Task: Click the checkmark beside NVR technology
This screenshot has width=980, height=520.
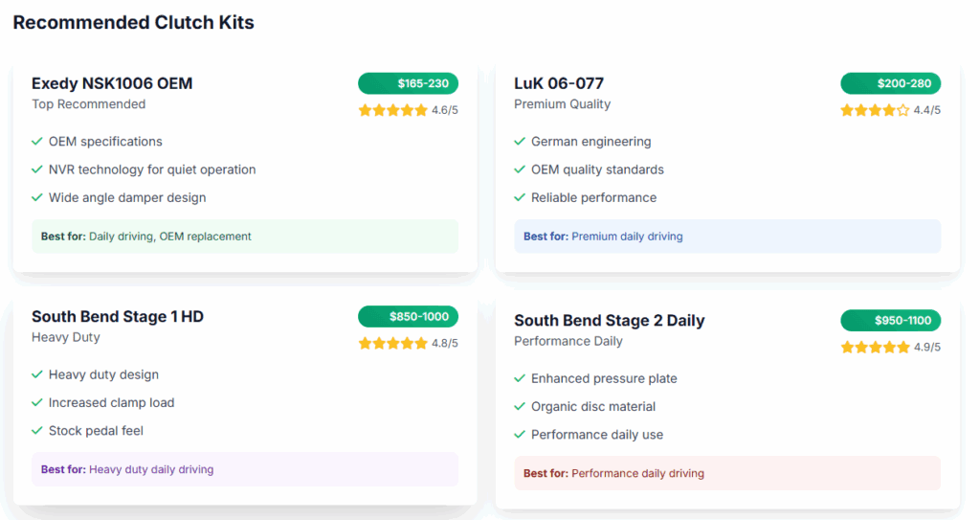Action: click(37, 170)
